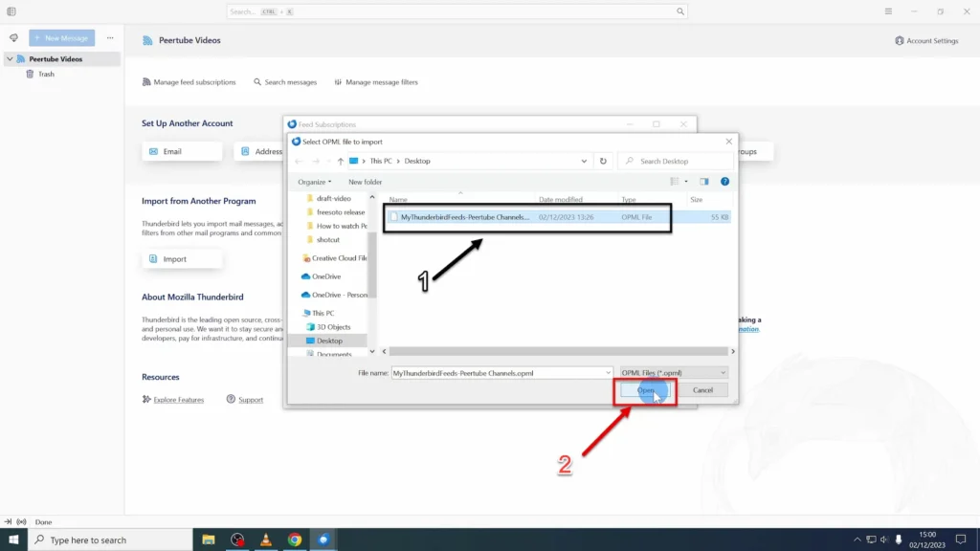Select Creative Cloud Files in navigation pane
The height and width of the screenshot is (551, 980).
(x=334, y=258)
